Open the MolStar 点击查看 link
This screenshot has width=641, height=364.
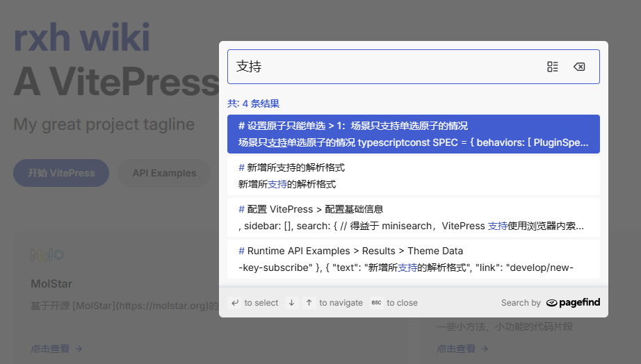pyautogui.click(x=56, y=349)
